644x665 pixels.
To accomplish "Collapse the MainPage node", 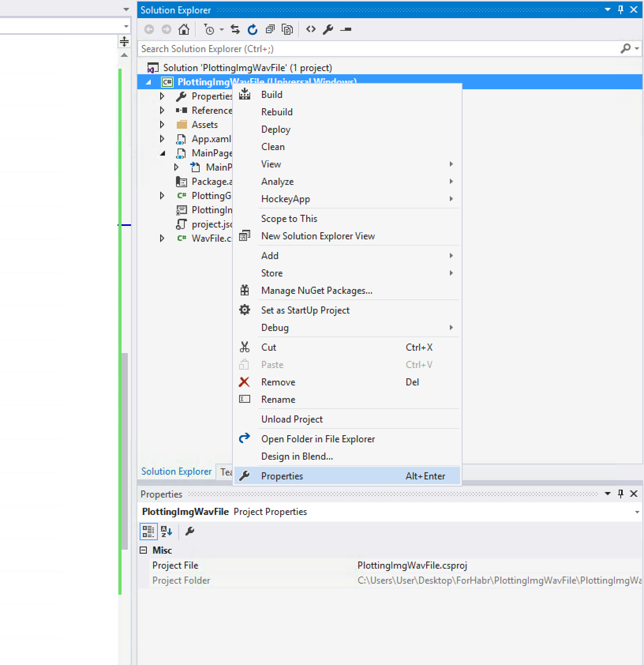I will tap(162, 153).
